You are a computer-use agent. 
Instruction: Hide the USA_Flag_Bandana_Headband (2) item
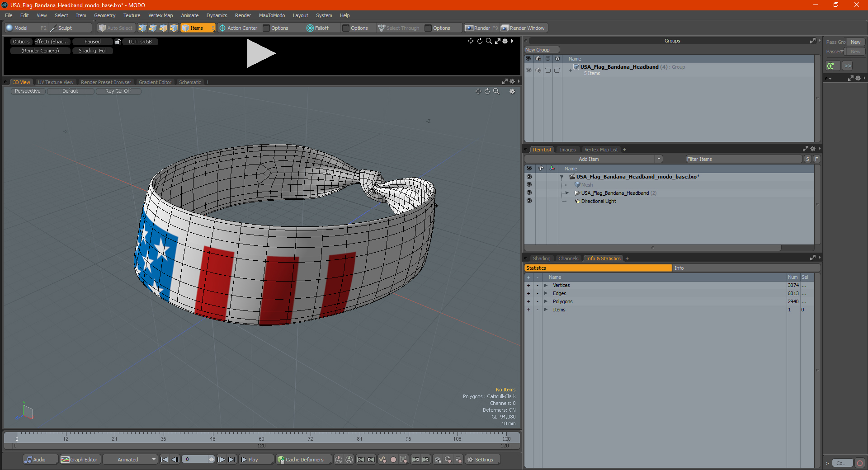pos(529,193)
